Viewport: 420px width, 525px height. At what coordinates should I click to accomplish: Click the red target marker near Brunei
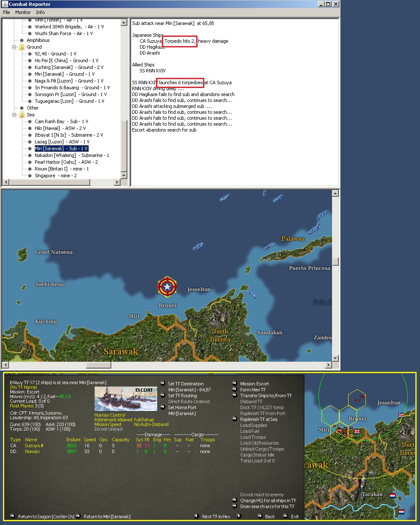pyautogui.click(x=167, y=287)
